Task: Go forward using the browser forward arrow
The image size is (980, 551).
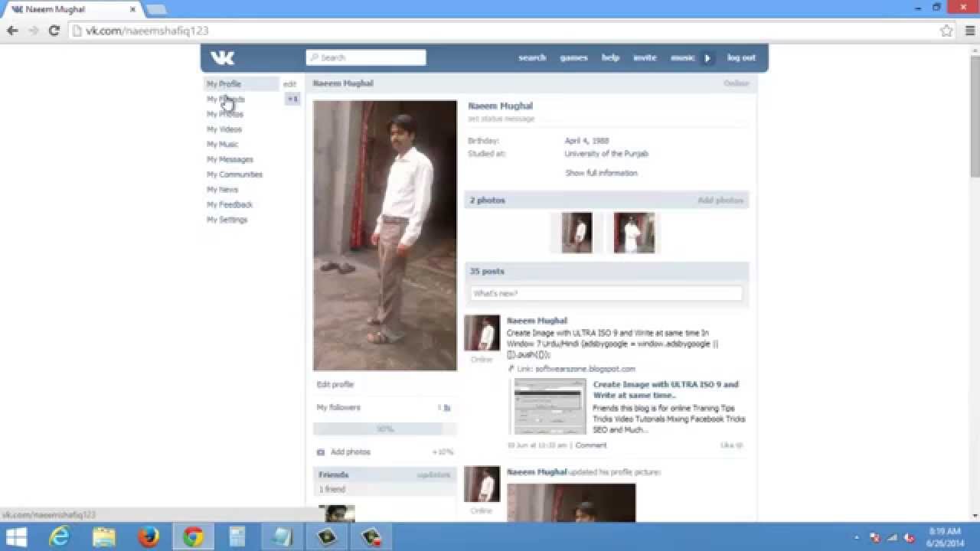Action: [x=33, y=31]
